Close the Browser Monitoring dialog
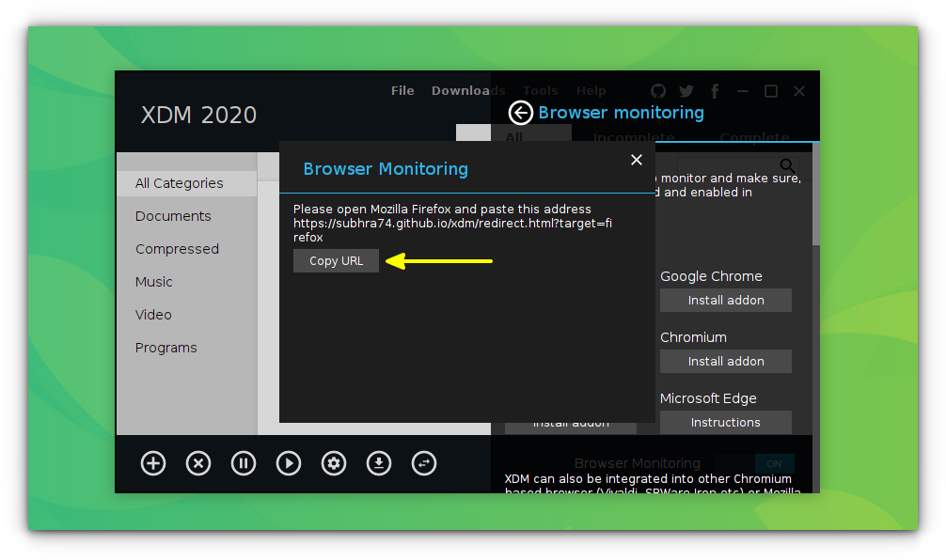 [637, 160]
